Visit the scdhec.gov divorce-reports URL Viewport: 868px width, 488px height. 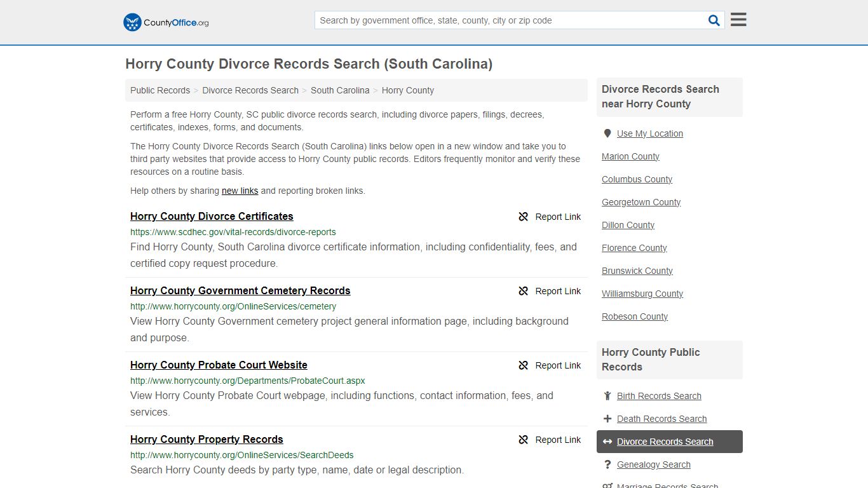(x=233, y=232)
